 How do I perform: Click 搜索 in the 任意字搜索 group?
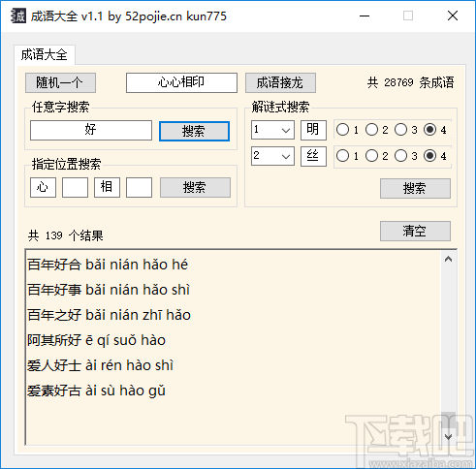point(194,131)
